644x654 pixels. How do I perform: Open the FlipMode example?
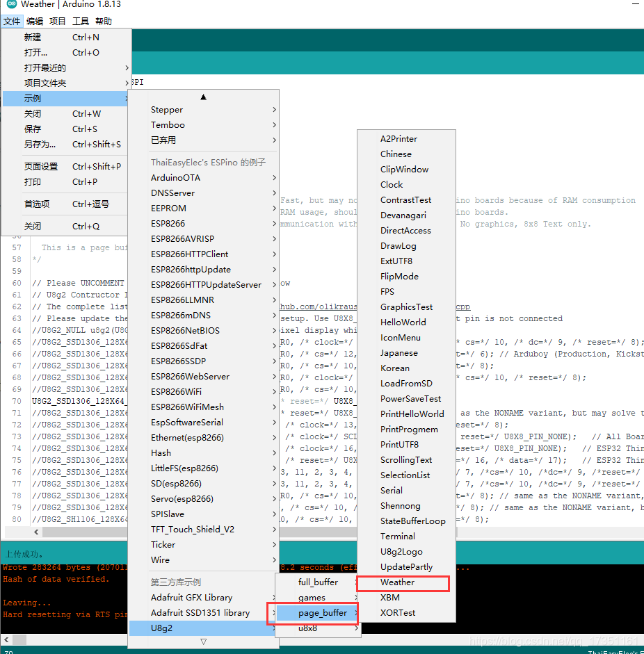pyautogui.click(x=406, y=276)
